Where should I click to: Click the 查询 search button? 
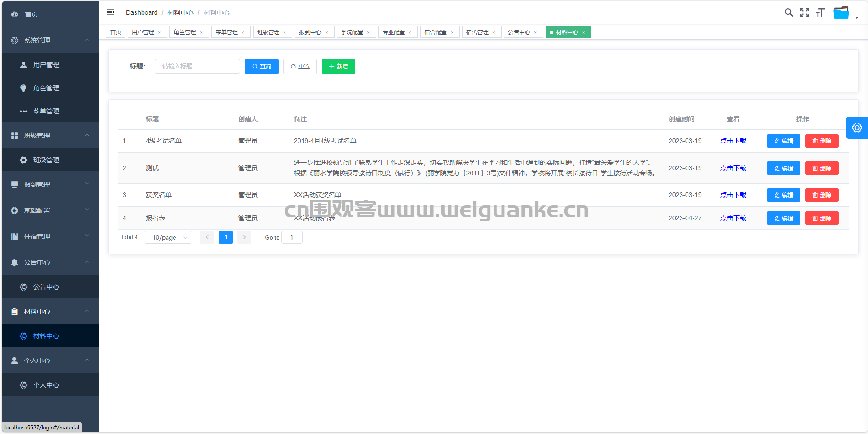(x=261, y=66)
